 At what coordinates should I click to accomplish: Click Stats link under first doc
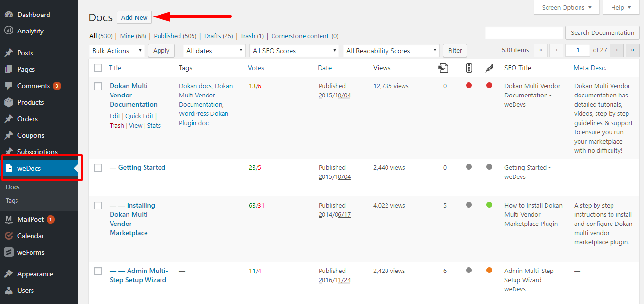154,125
